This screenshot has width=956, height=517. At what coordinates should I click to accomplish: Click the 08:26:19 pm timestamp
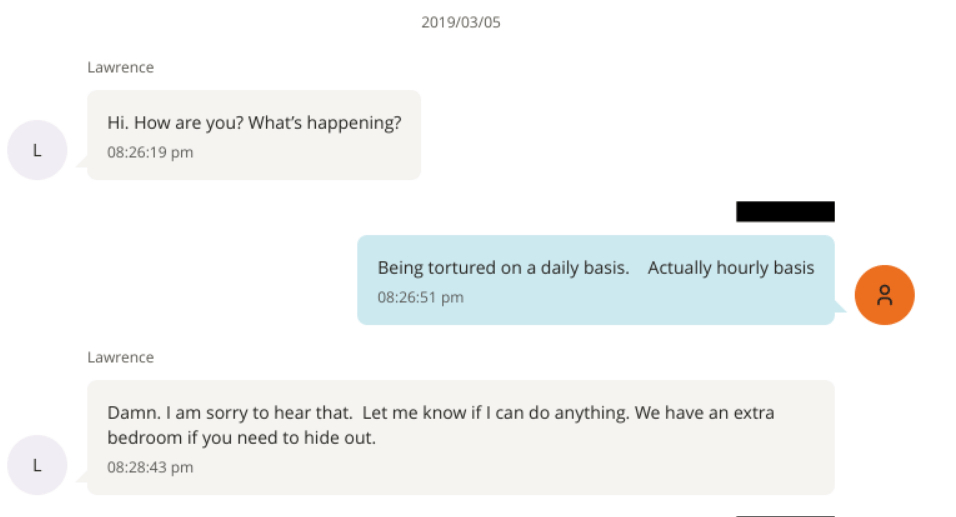[150, 153]
